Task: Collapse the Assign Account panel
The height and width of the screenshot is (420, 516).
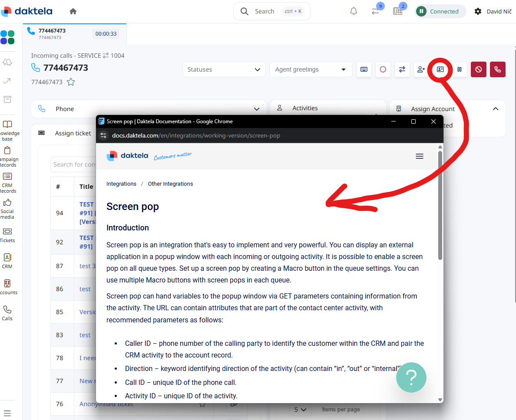Action: point(495,109)
